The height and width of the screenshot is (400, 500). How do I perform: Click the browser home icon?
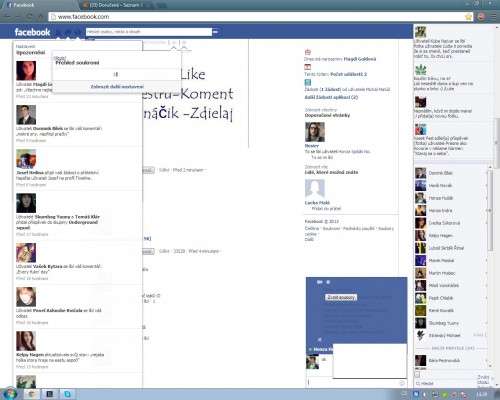click(x=41, y=16)
